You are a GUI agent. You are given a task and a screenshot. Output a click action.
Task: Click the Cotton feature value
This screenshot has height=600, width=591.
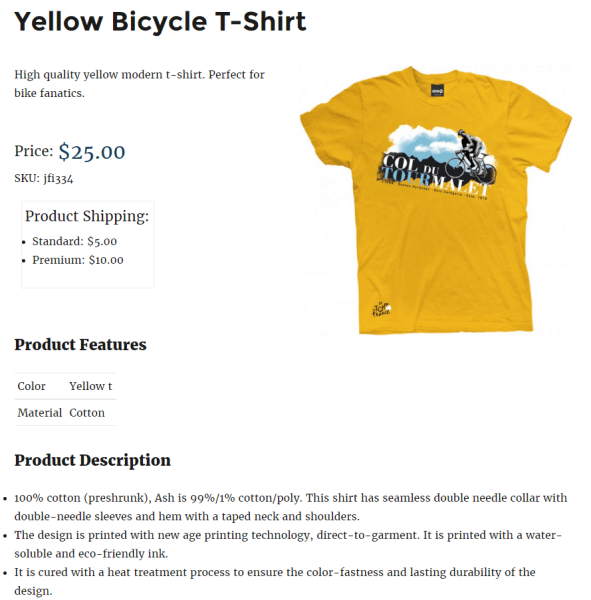point(87,413)
